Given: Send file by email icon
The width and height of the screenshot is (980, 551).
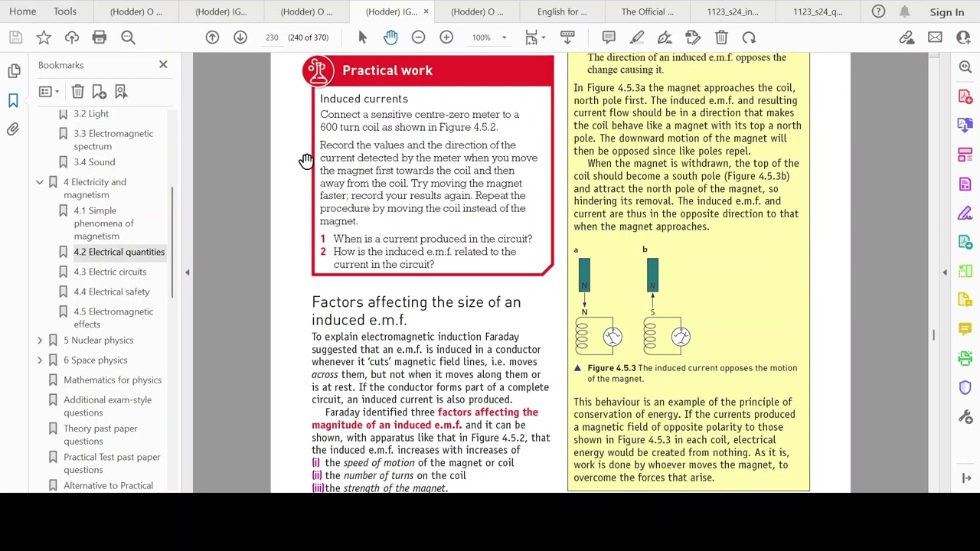Looking at the screenshot, I should [x=935, y=37].
